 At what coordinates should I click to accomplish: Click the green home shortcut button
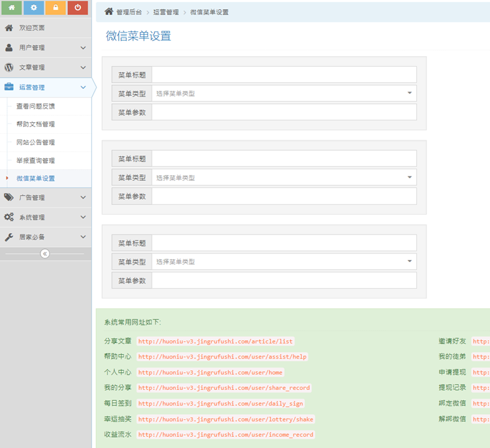pyautogui.click(x=12, y=7)
